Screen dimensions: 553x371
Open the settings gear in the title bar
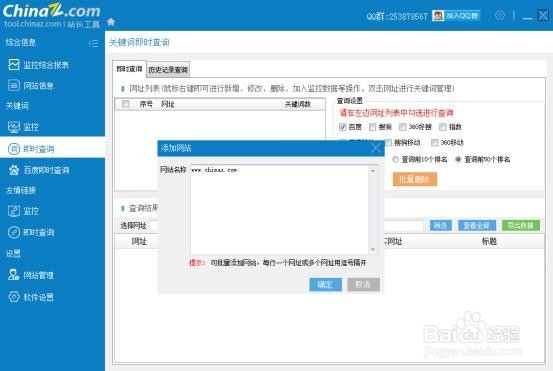500,16
